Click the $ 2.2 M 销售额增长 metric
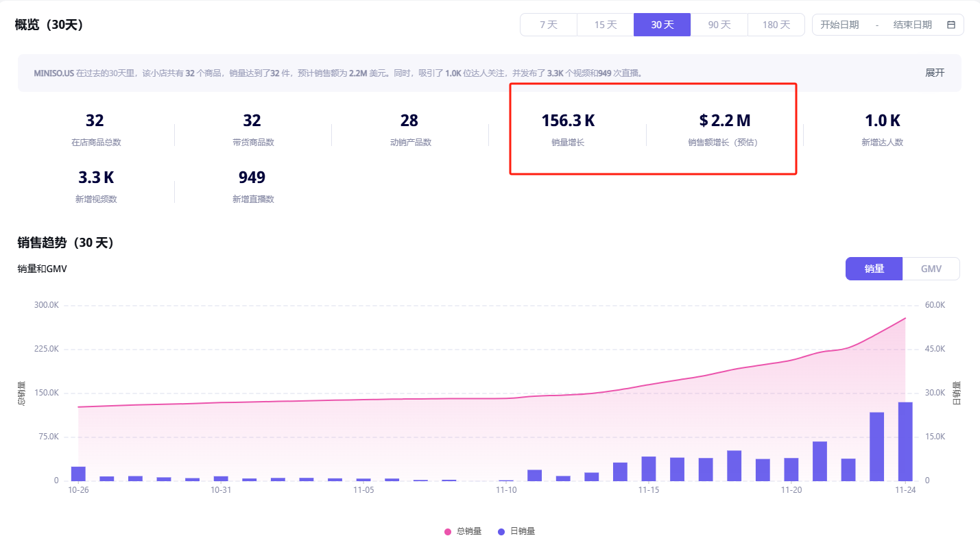The height and width of the screenshot is (547, 980). 724,121
